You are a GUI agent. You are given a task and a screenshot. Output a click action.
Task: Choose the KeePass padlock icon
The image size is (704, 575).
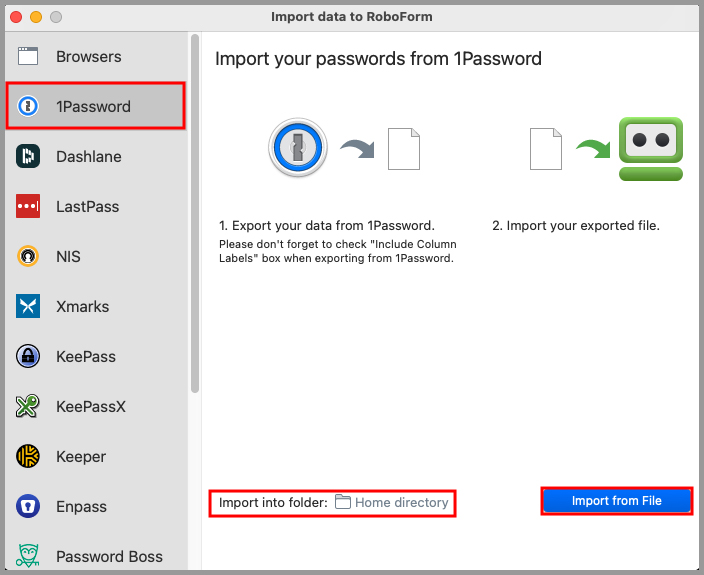click(x=28, y=357)
